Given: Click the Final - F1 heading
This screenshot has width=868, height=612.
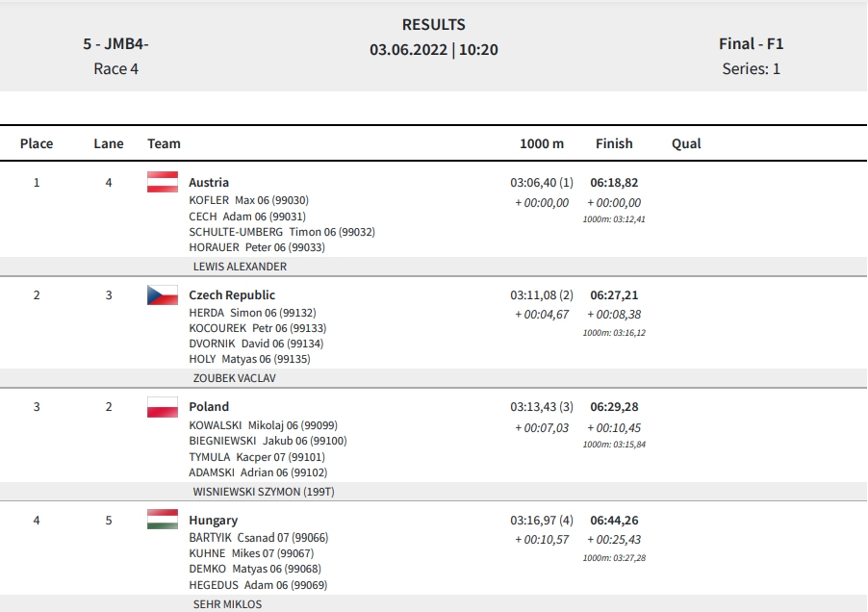Looking at the screenshot, I should coord(751,43).
